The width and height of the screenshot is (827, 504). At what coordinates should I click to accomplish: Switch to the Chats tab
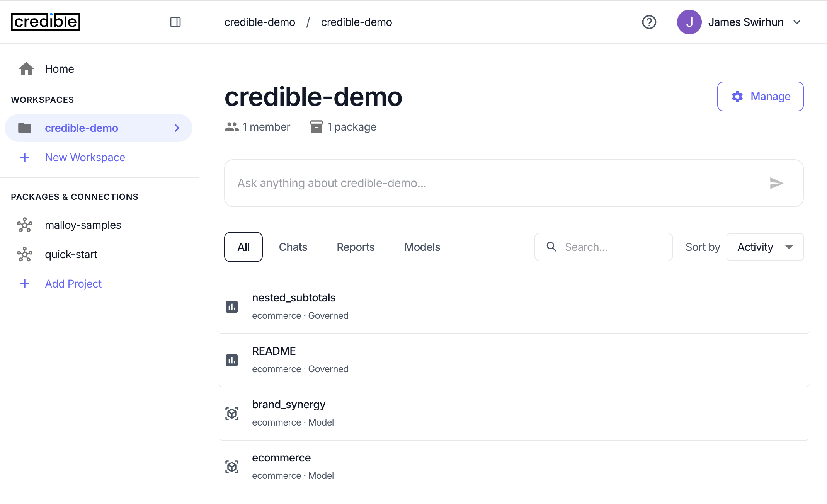[x=293, y=247]
